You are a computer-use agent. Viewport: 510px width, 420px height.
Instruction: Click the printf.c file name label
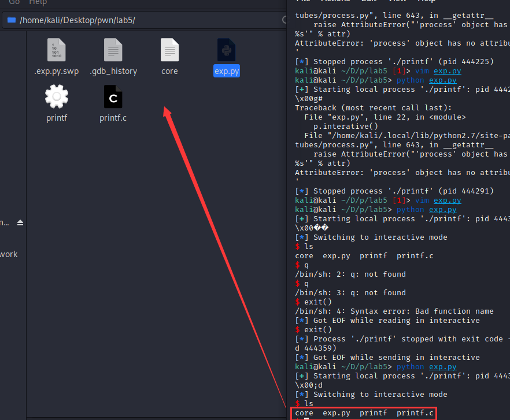[113, 118]
